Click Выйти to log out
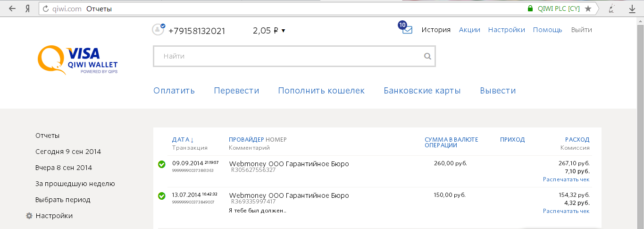 pos(581,30)
